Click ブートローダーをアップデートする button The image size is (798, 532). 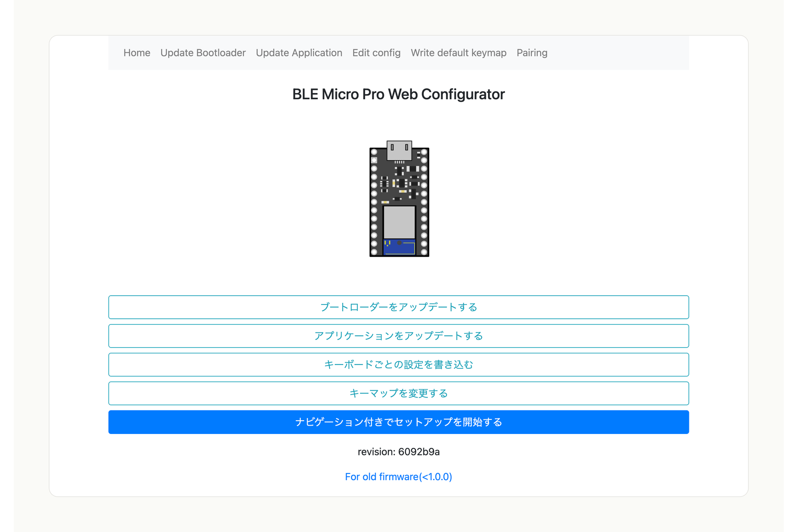tap(399, 307)
